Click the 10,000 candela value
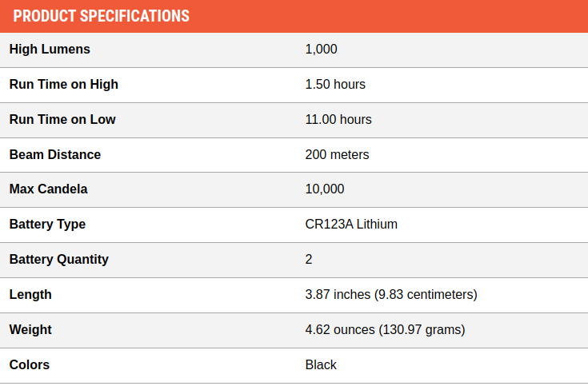Viewport: 588px width, 386px height. point(325,189)
